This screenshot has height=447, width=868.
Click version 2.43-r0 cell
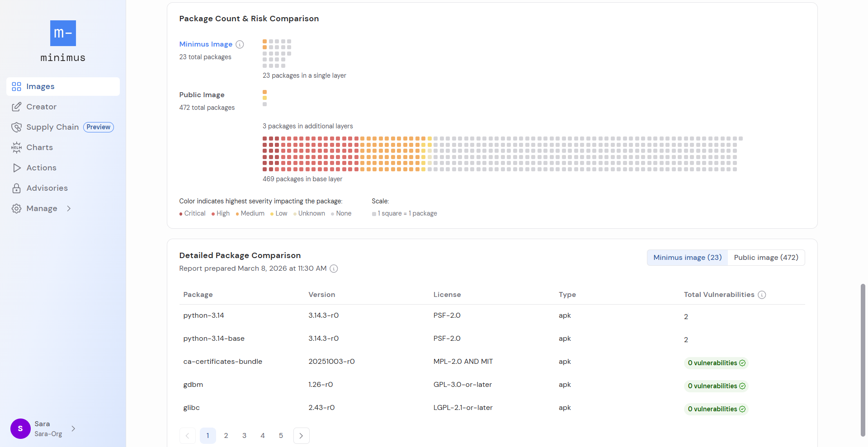tap(321, 408)
